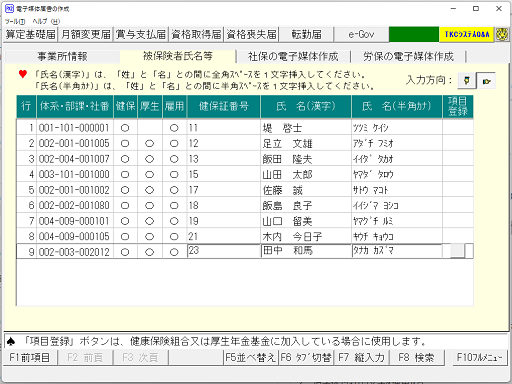The height and width of the screenshot is (384, 512).
Task: Click F5並べ替え button
Action: point(250,358)
